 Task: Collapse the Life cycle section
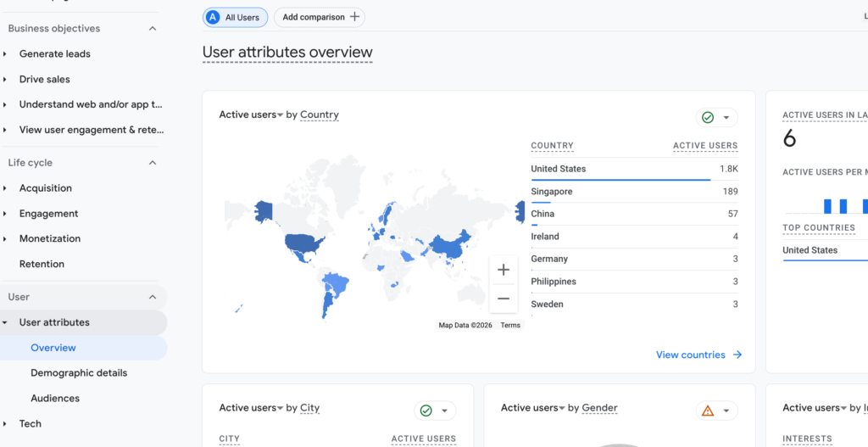[x=153, y=163]
